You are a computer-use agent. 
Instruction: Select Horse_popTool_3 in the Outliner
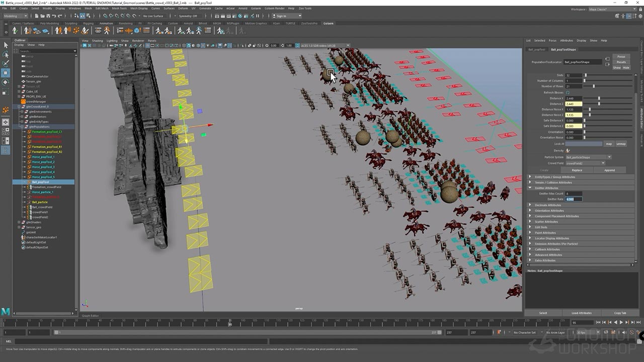pos(43,167)
